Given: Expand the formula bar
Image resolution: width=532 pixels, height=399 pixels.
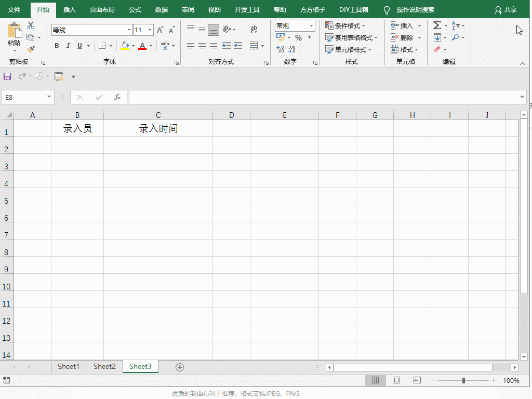Looking at the screenshot, I should [x=522, y=97].
